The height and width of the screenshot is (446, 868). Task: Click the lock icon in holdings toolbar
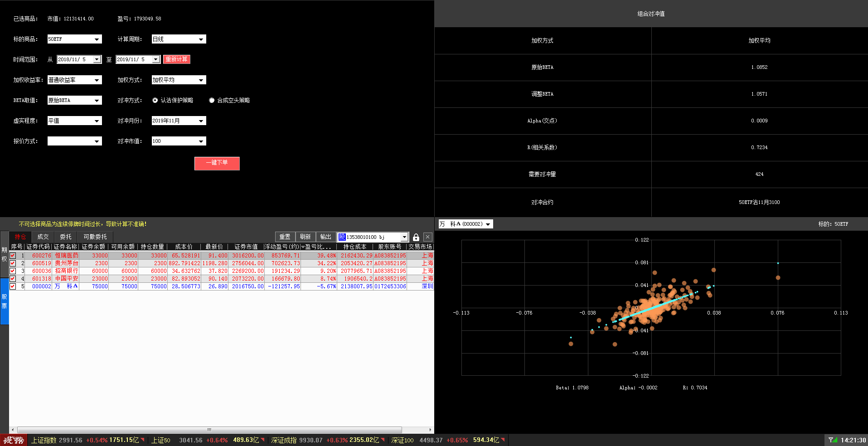[x=416, y=237]
